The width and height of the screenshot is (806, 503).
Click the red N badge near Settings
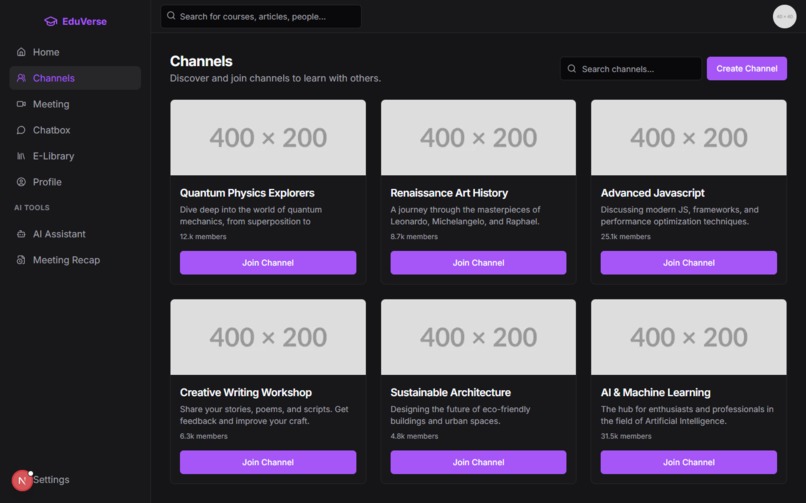coord(22,480)
